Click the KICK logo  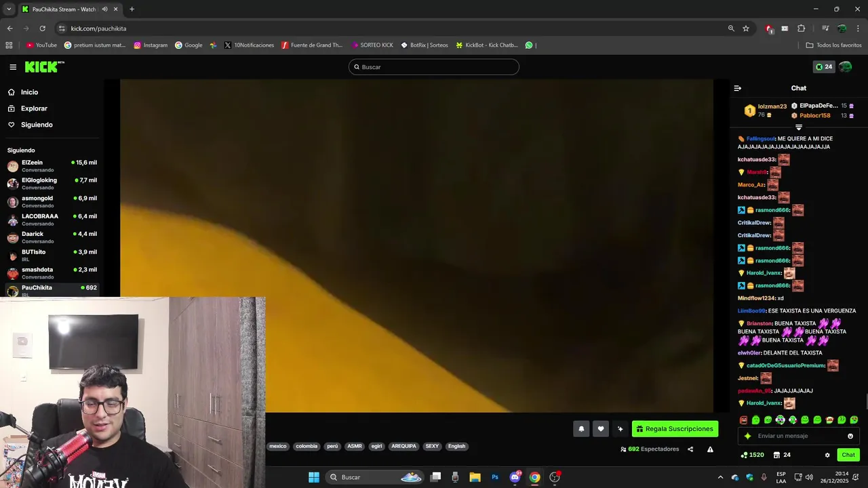tap(45, 66)
